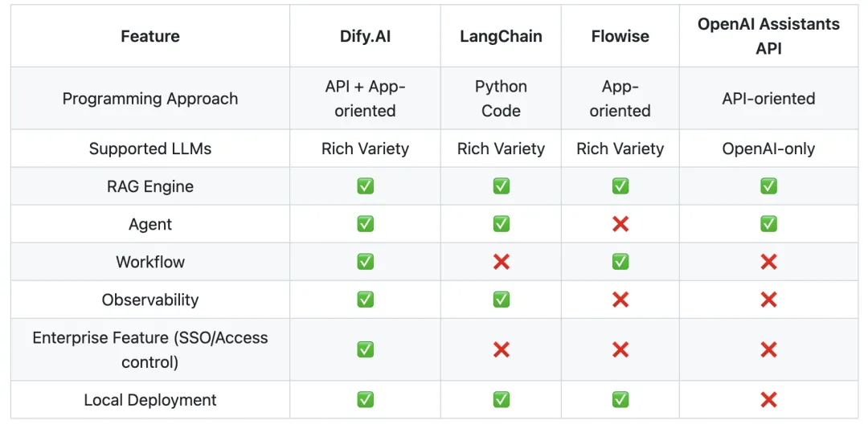Click the OpenAI Assistants API header
This screenshot has height=424, width=868.
768,36
